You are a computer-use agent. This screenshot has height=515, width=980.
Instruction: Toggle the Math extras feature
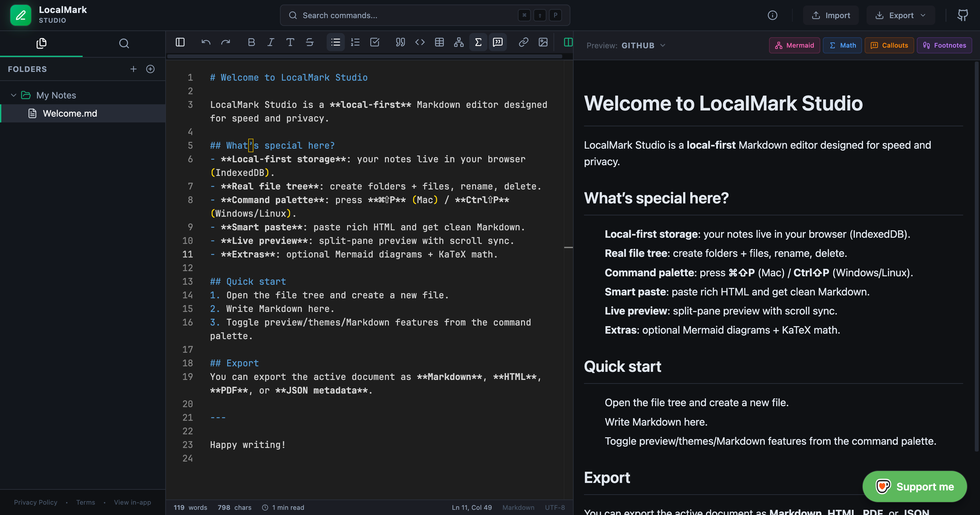[x=842, y=45]
